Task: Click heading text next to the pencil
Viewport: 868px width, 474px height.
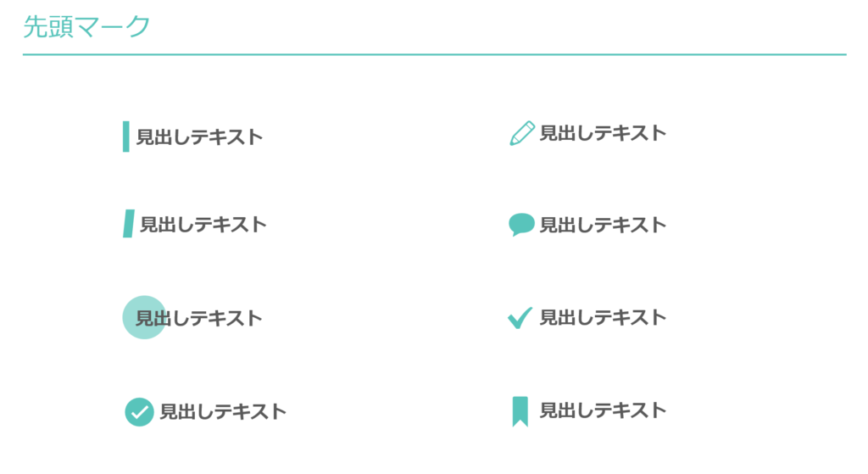Action: pos(603,133)
